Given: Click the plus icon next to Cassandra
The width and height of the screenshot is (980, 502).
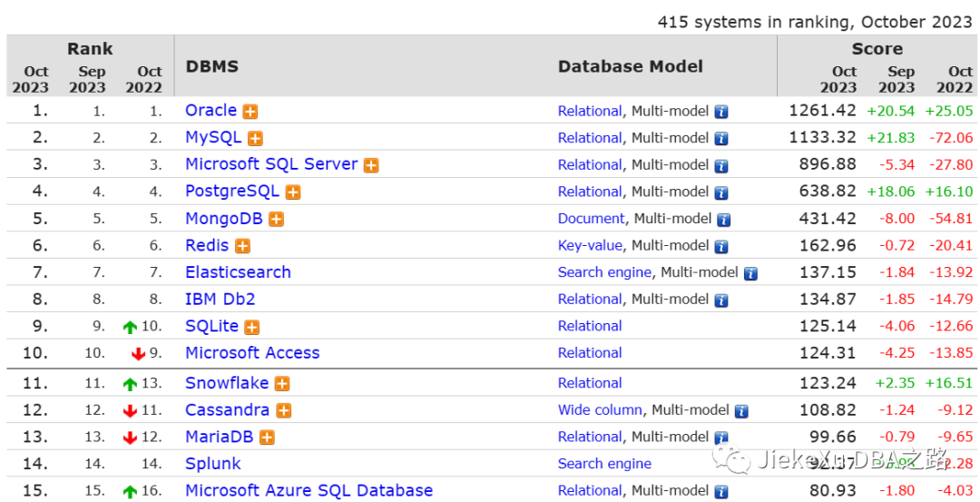Looking at the screenshot, I should (x=284, y=410).
